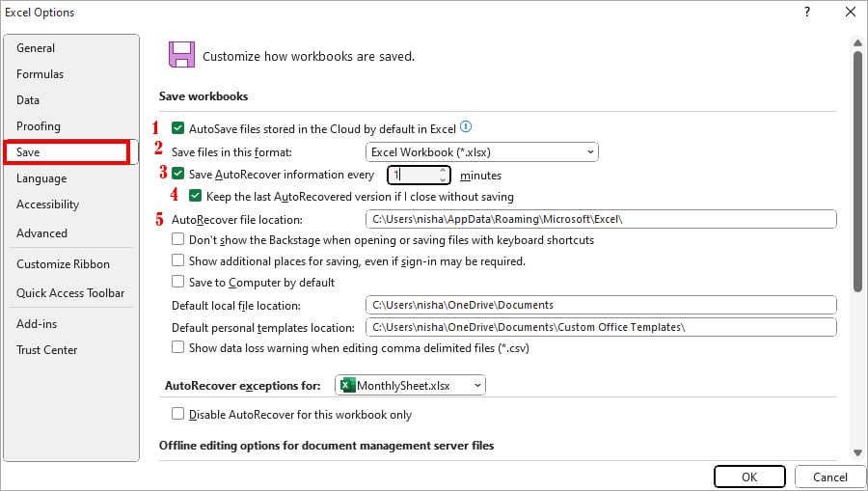The height and width of the screenshot is (491, 868).
Task: Open the Save files in this format dropdown
Action: pyautogui.click(x=481, y=152)
